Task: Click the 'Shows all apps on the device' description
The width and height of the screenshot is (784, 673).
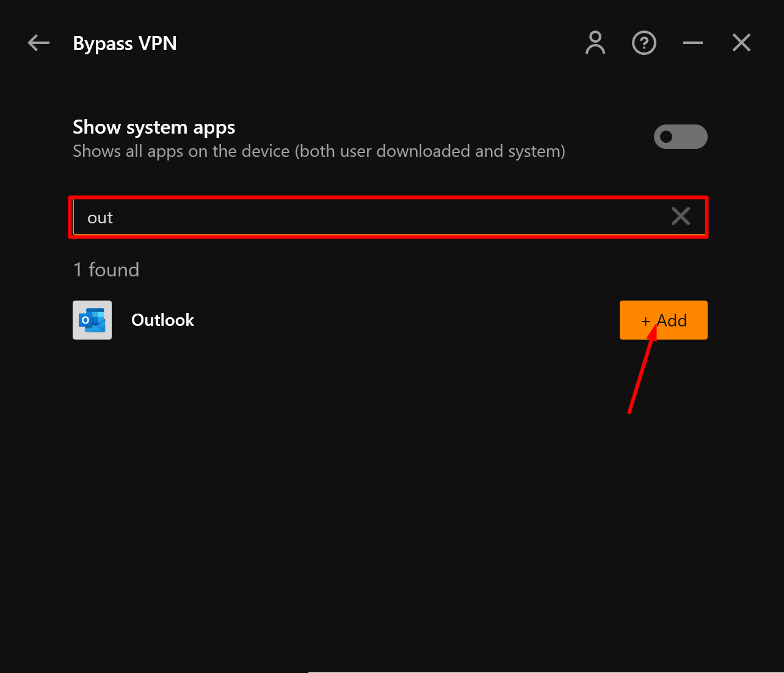Action: 319,151
